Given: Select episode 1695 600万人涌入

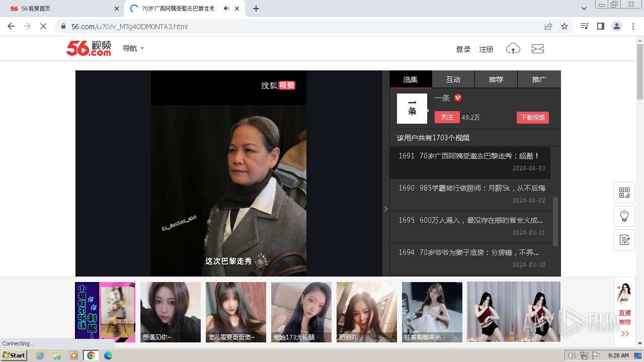Looking at the screenshot, I should [470, 227].
